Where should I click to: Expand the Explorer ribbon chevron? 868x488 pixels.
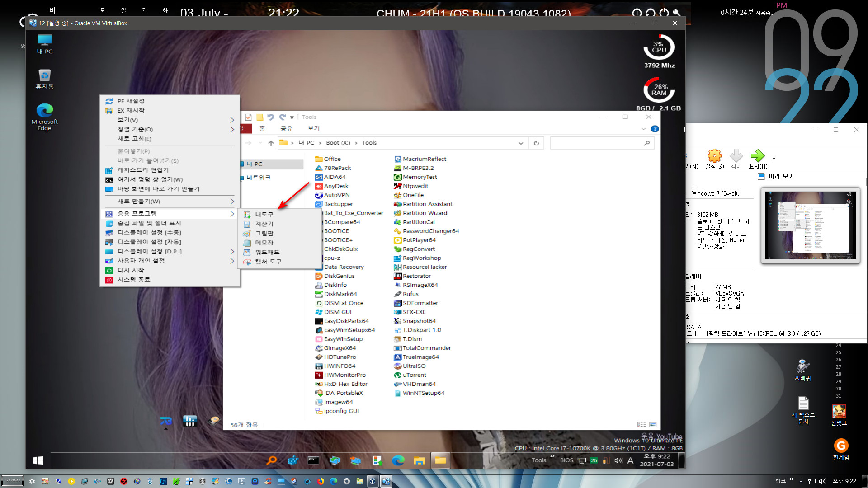pyautogui.click(x=643, y=129)
